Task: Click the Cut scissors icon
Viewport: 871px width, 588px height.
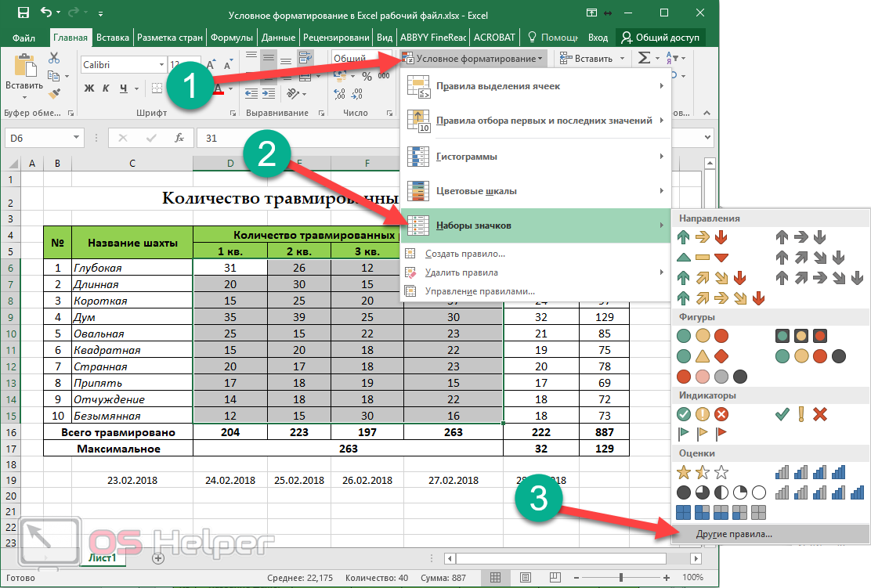Action: click(x=54, y=58)
